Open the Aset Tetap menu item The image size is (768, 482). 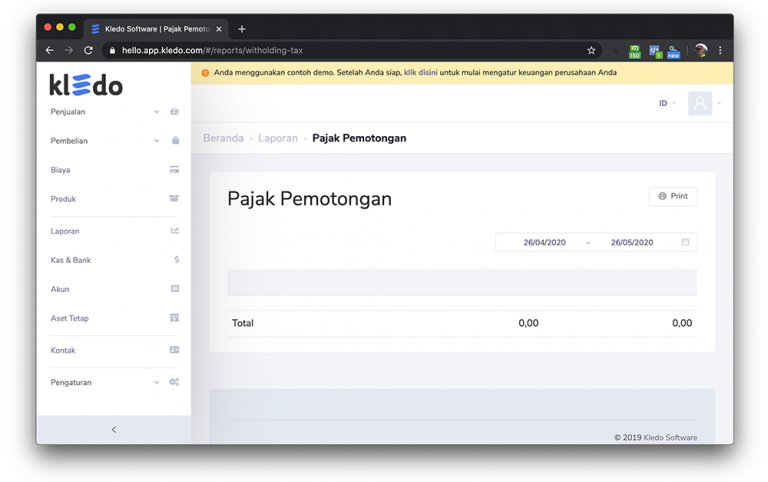tap(70, 318)
